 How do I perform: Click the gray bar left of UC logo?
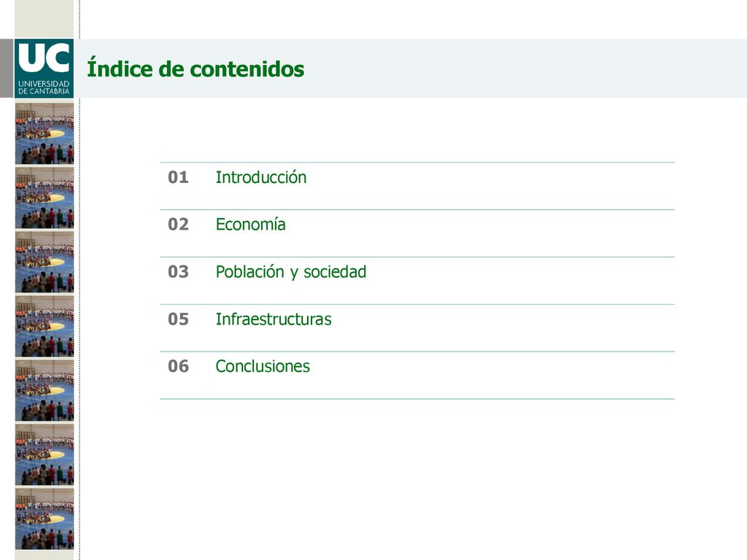(7, 69)
